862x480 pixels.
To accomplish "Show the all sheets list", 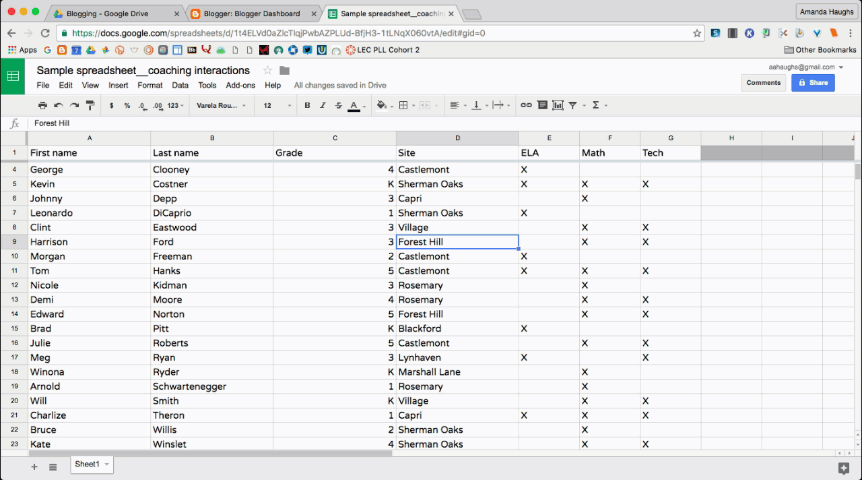I will click(x=53, y=467).
